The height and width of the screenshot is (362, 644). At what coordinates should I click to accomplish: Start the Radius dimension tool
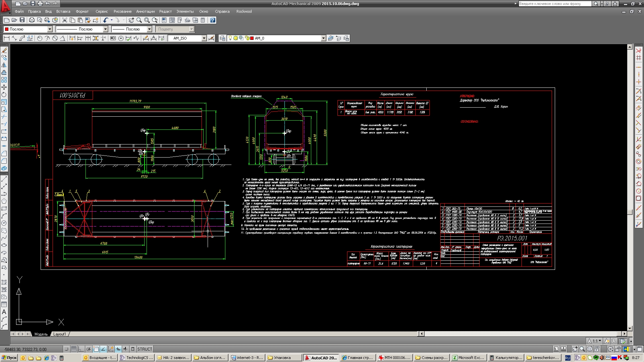[40, 38]
